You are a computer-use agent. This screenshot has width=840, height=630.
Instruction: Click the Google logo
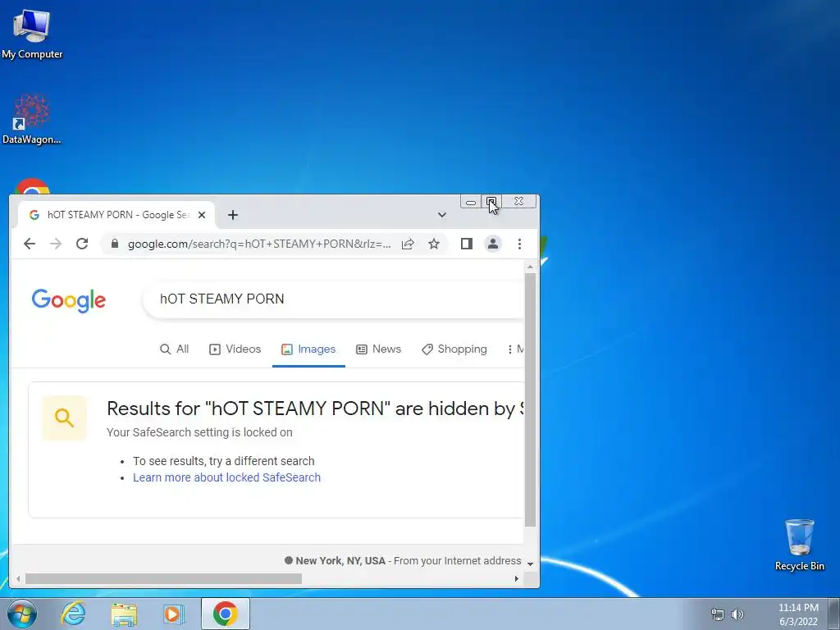pyautogui.click(x=69, y=300)
